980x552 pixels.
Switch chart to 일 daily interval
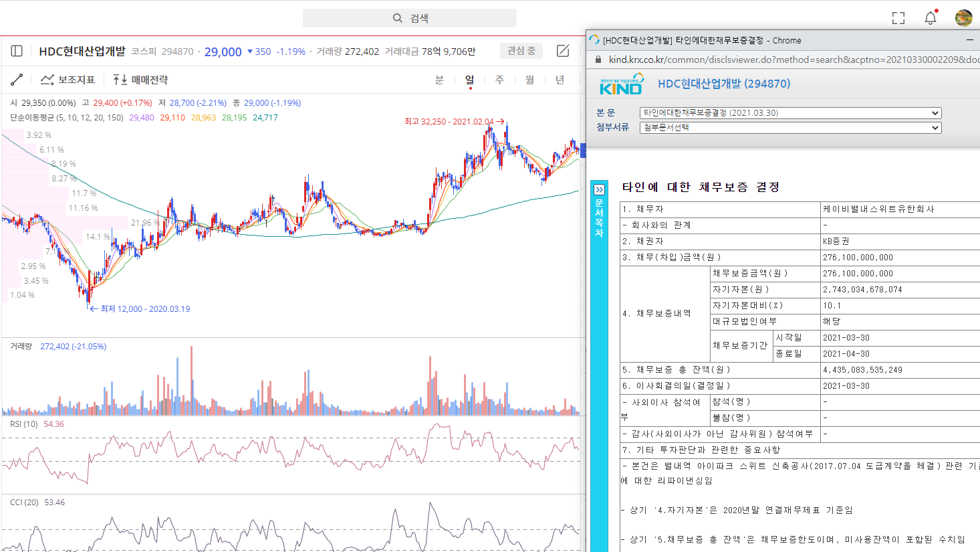(x=469, y=80)
